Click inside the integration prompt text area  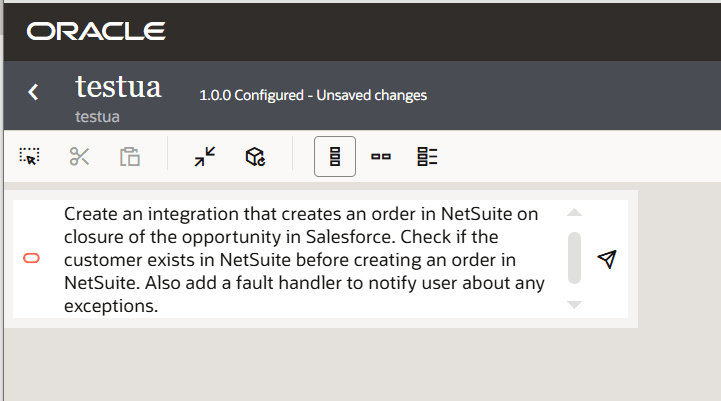coord(304,259)
